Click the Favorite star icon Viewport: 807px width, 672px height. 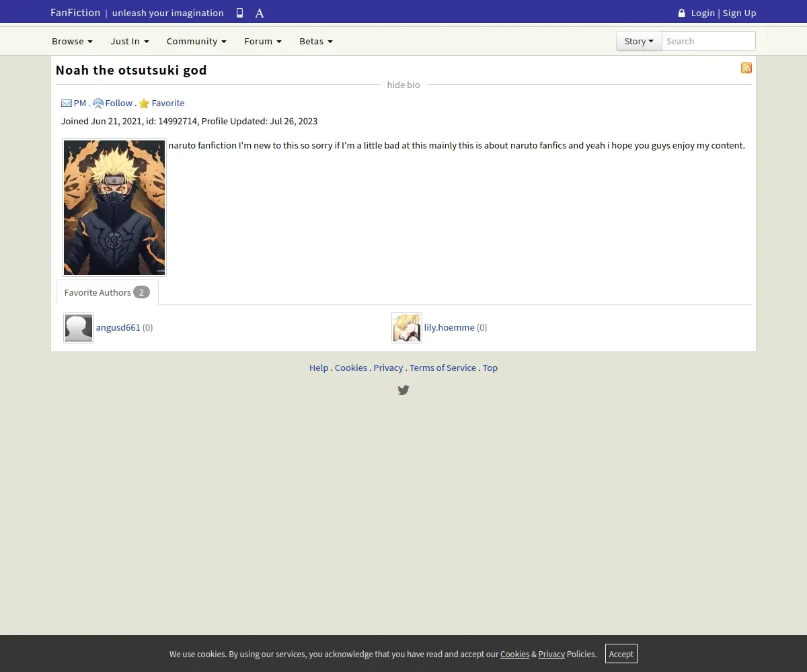click(x=144, y=103)
